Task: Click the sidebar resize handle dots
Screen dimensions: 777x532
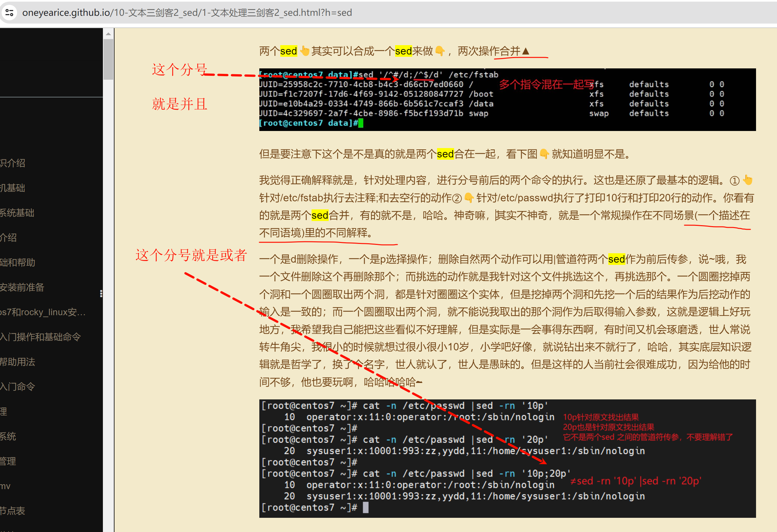Action: (x=101, y=294)
